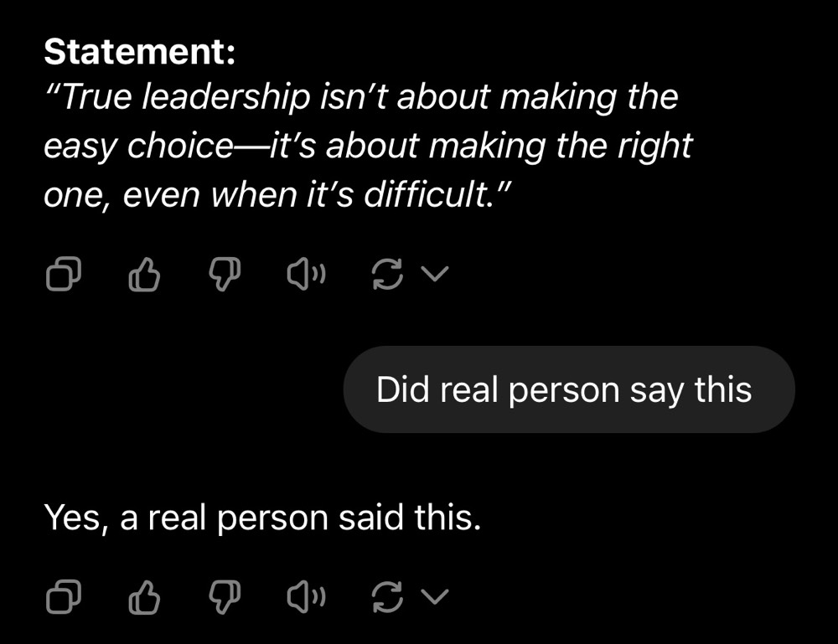838x644 pixels.
Task: Click the word 'right' in the quote
Action: (657, 147)
